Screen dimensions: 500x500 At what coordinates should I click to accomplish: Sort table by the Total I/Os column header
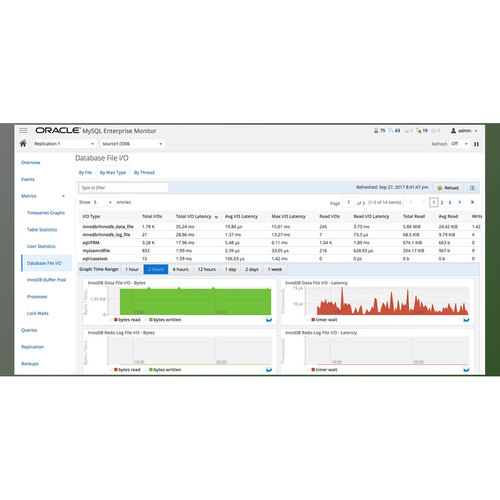(152, 216)
